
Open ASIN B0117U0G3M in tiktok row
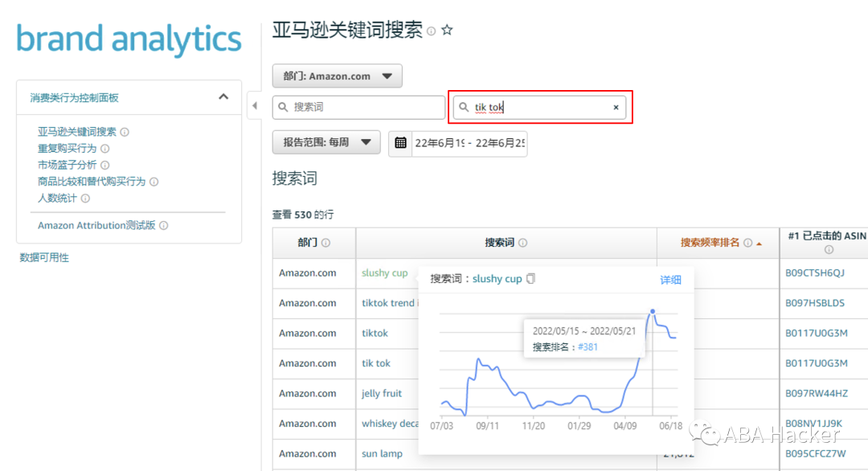(x=817, y=334)
